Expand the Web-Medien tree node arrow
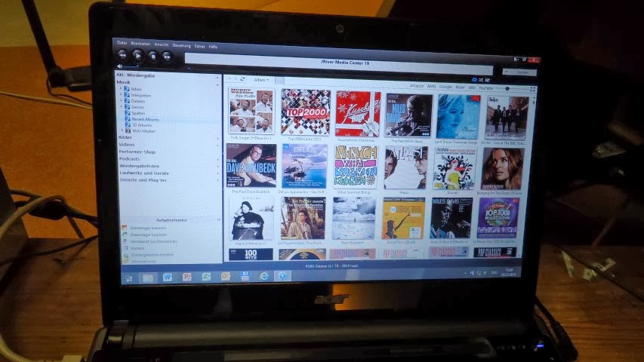 tap(122, 130)
